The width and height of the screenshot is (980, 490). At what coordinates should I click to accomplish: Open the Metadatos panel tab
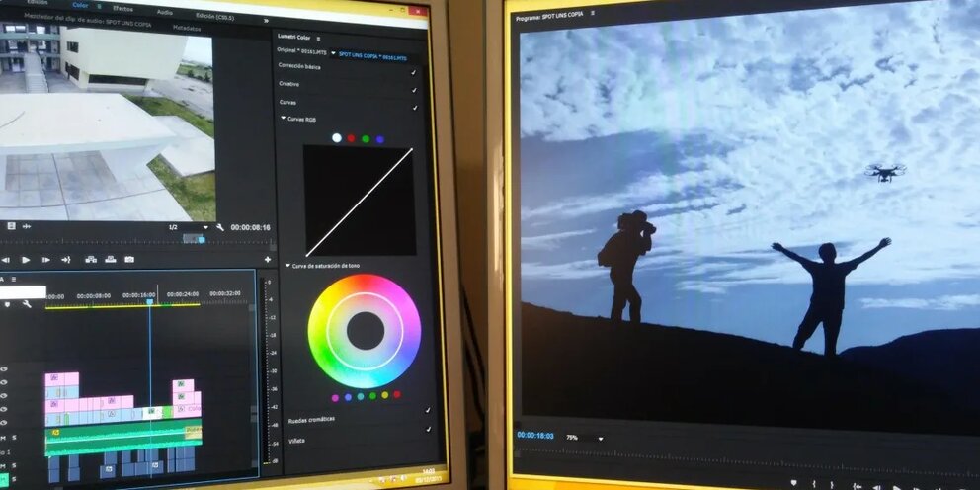pyautogui.click(x=187, y=29)
